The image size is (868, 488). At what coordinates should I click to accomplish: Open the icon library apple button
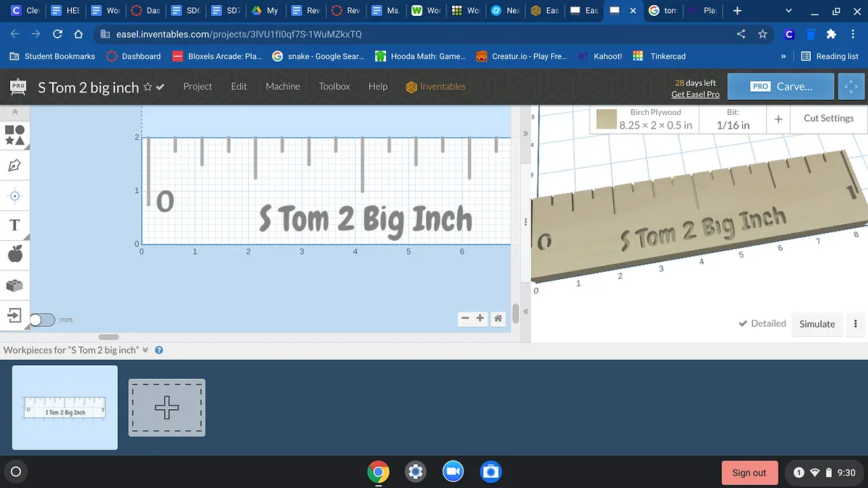[x=15, y=254]
